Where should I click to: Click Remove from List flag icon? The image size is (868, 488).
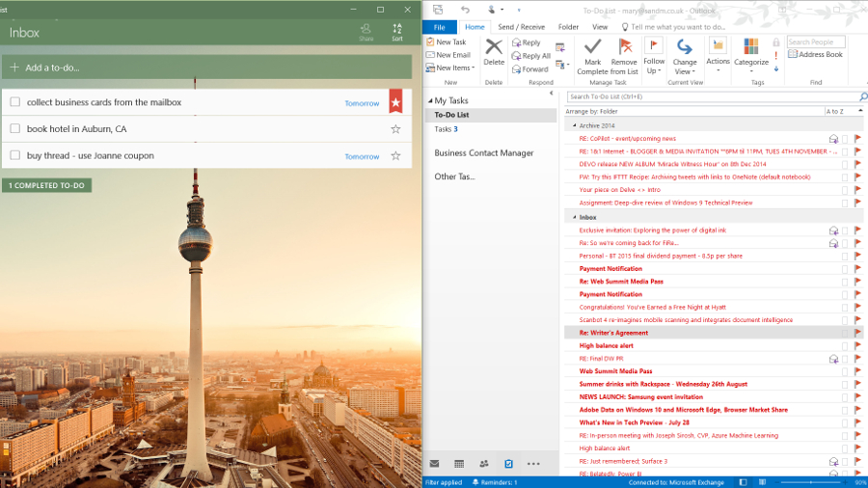624,57
